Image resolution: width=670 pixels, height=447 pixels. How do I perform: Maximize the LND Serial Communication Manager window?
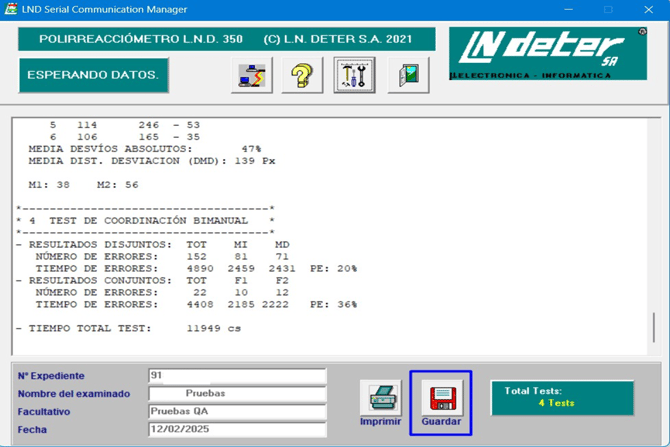[x=608, y=9]
